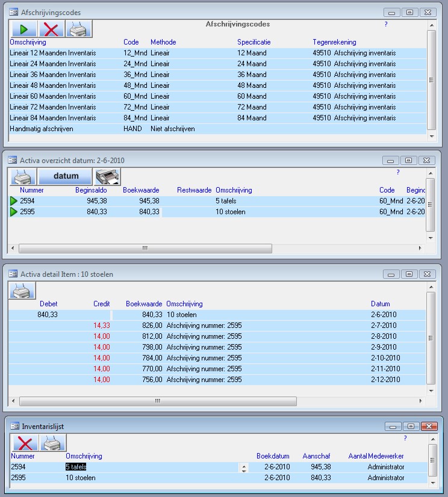Viewport: 448px width, 497px height.
Task: Click Methode column header
Action: pos(163,42)
